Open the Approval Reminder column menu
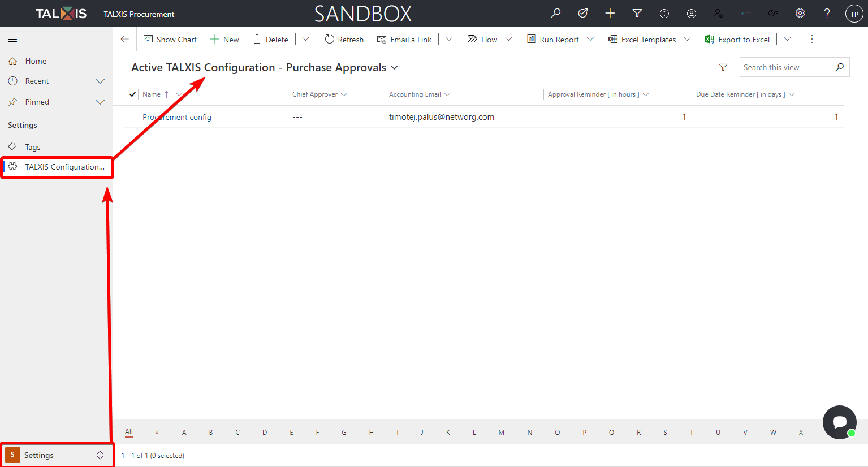Image resolution: width=868 pixels, height=467 pixels. tap(646, 94)
